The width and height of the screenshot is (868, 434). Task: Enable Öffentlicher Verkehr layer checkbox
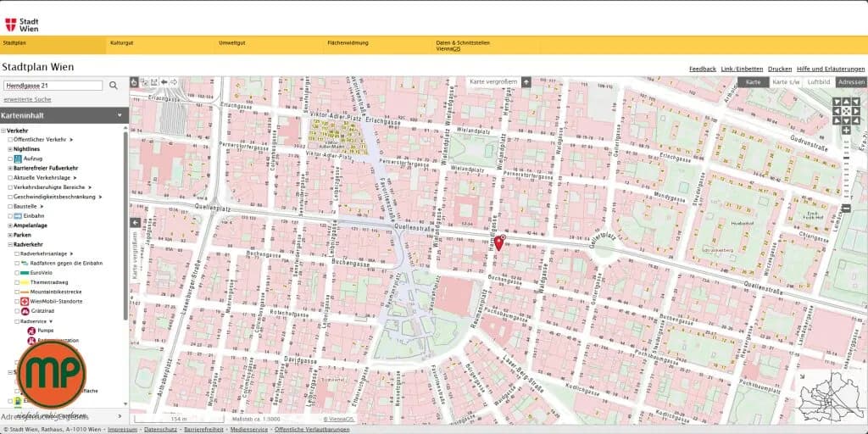[x=10, y=140]
